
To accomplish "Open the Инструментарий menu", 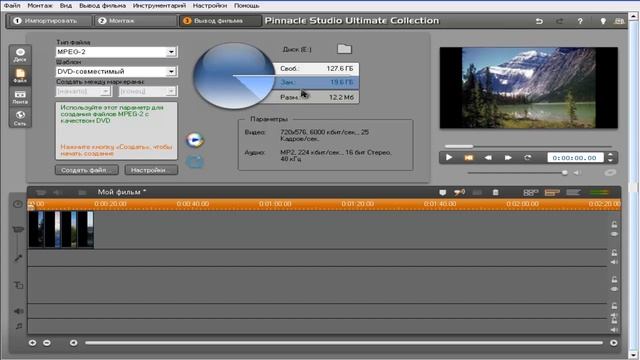I will click(159, 6).
